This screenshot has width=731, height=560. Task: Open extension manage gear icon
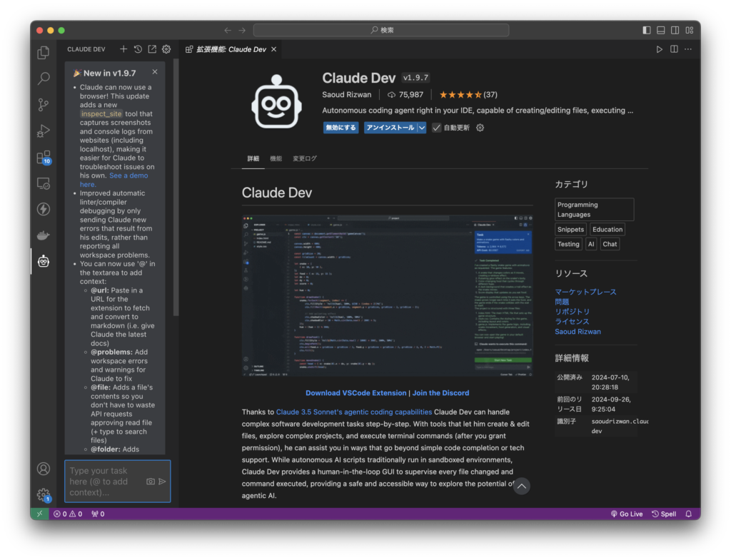tap(480, 128)
